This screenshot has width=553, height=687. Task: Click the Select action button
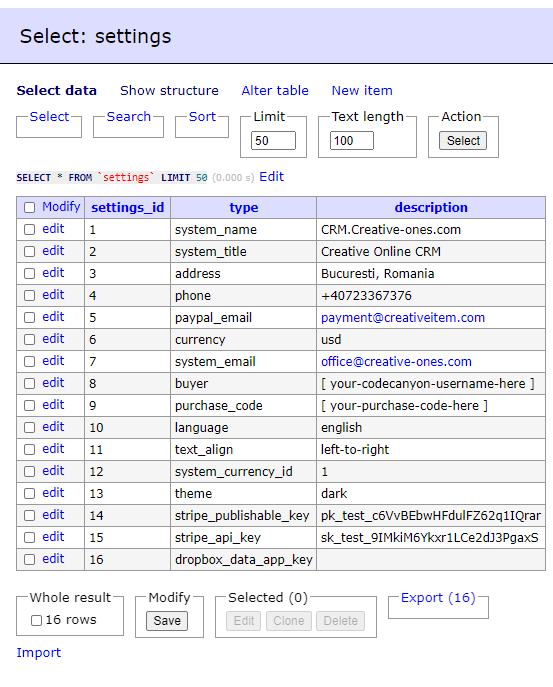[463, 141]
